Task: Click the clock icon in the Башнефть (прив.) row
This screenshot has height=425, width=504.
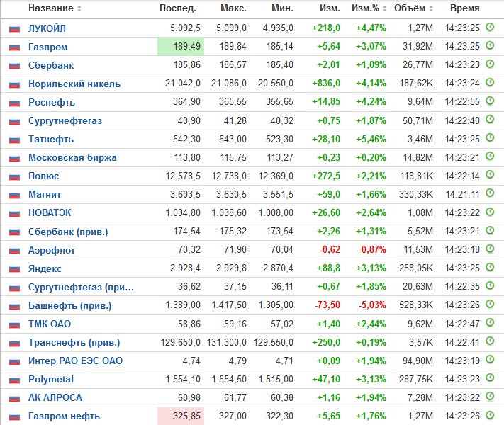Action: 490,304
